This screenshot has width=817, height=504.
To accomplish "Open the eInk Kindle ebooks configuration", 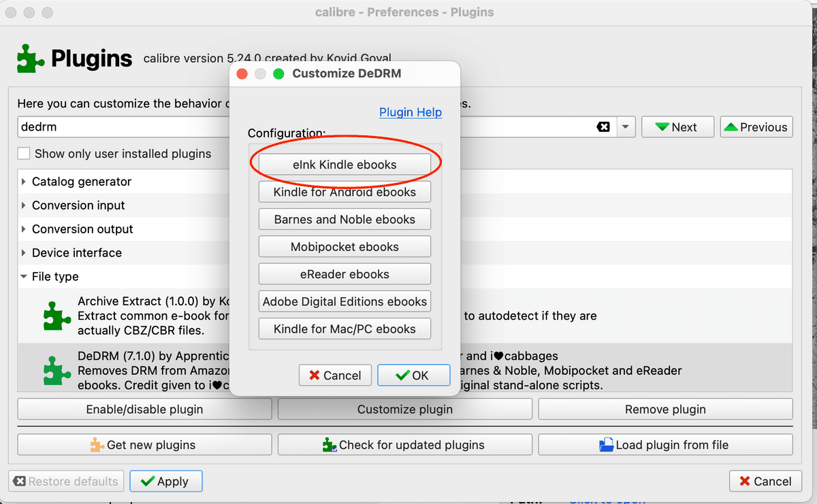I will point(345,165).
